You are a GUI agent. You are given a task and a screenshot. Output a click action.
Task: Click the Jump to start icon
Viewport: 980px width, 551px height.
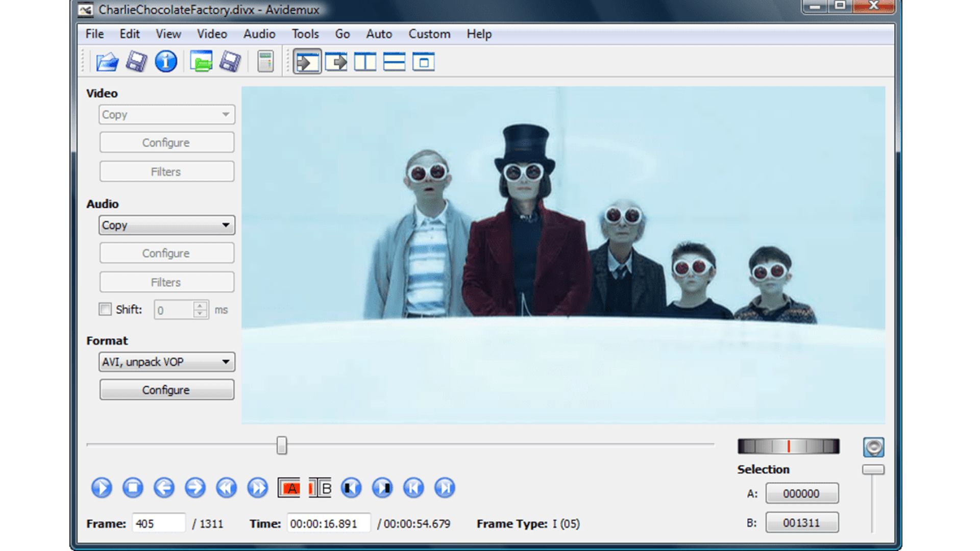413,487
